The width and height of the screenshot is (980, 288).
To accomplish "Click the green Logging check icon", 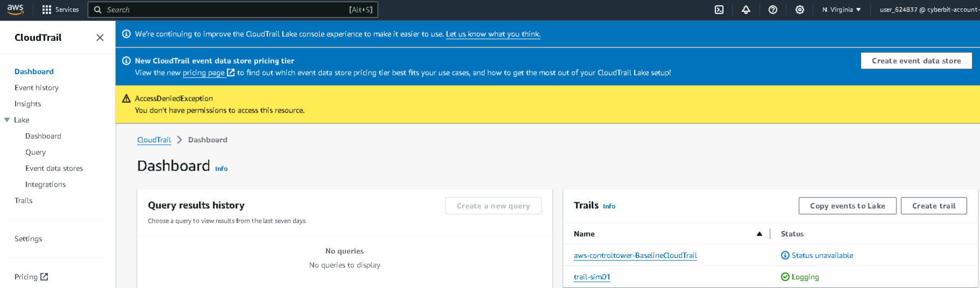I will pos(785,277).
